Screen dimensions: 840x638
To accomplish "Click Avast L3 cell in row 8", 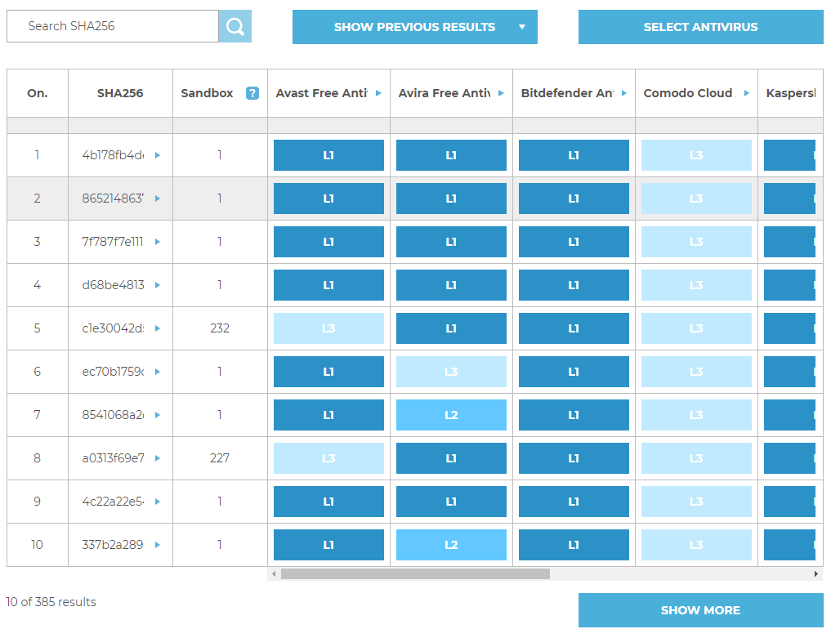I will coord(329,458).
